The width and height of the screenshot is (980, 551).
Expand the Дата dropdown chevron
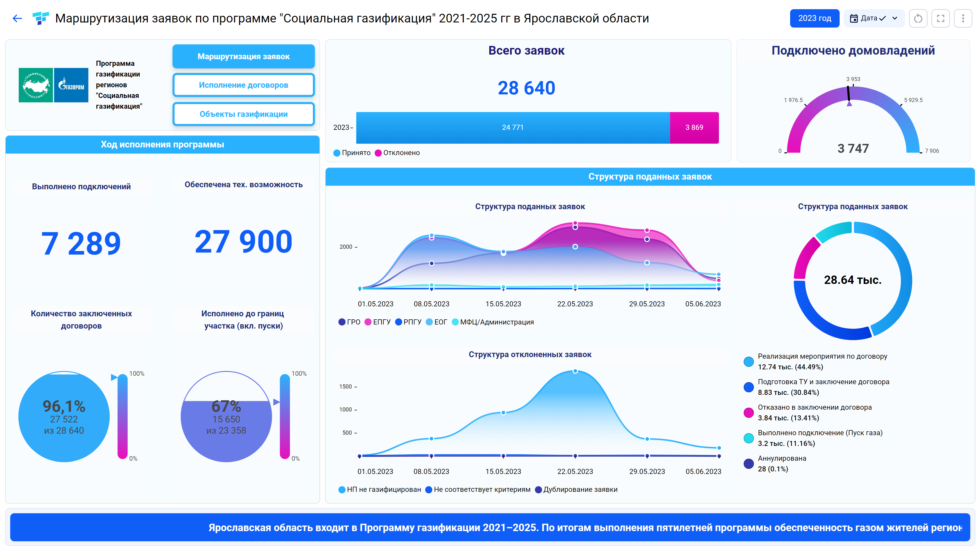point(895,18)
